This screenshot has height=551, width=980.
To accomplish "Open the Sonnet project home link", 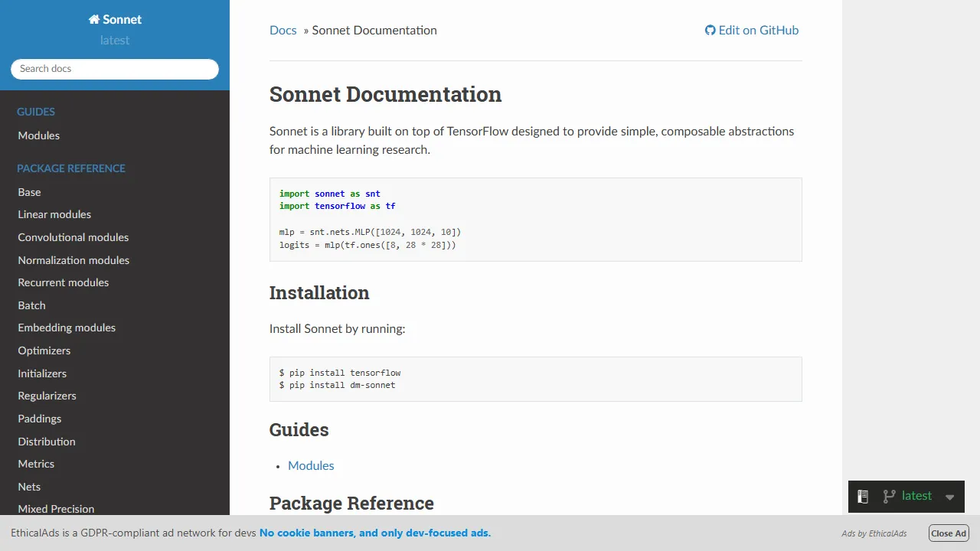I will tap(115, 20).
